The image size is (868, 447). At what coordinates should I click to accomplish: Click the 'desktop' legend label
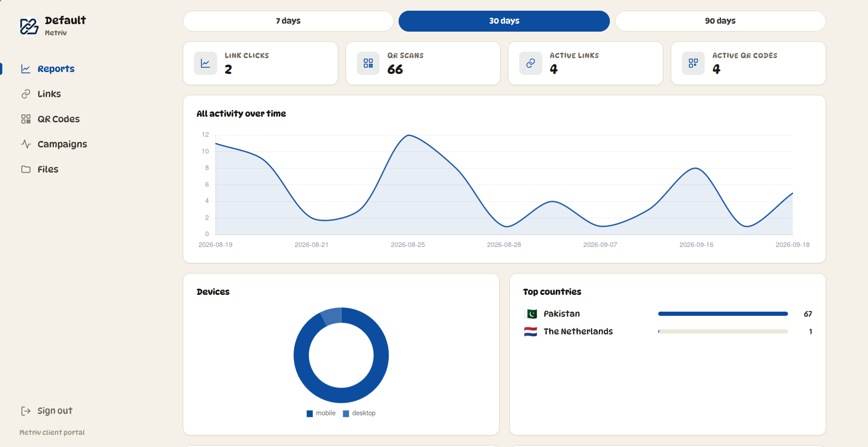click(x=364, y=413)
